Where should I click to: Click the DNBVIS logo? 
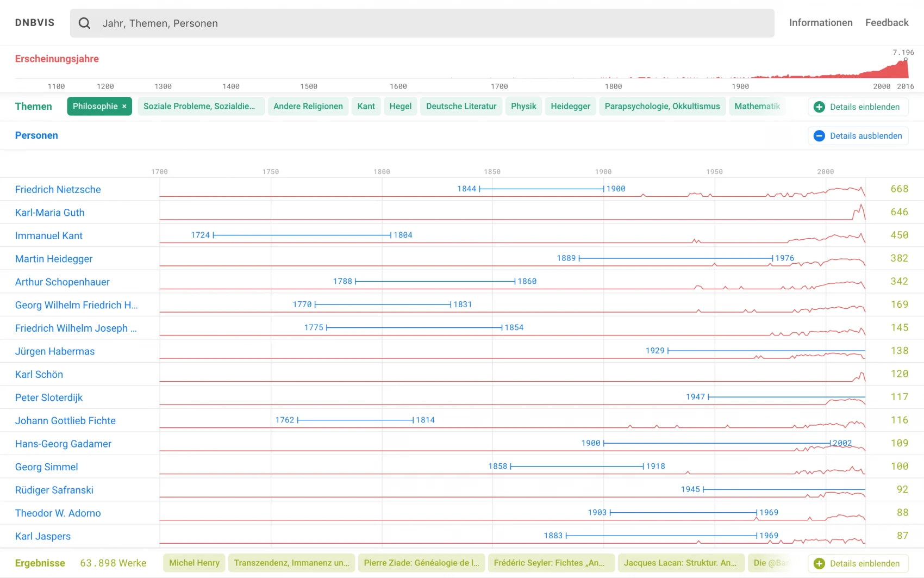pos(35,23)
